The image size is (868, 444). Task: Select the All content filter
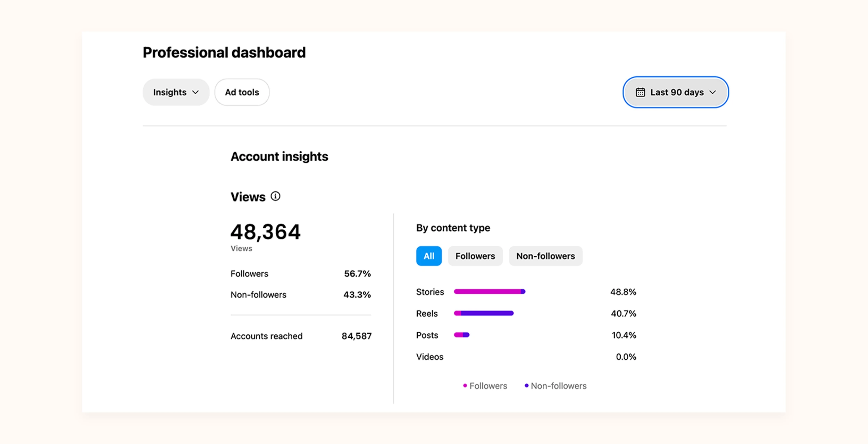[429, 256]
